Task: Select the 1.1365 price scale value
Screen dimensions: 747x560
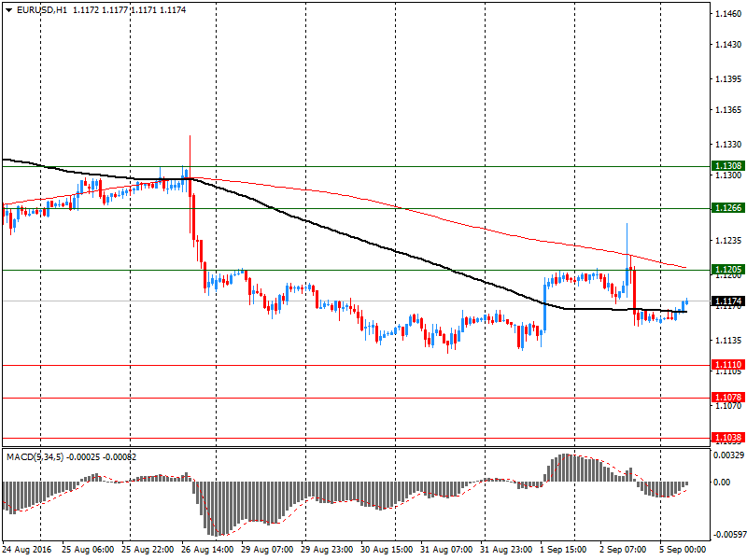Action: [728, 110]
